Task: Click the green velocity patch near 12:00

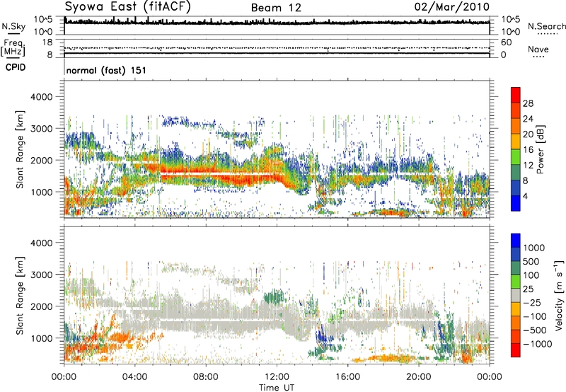Action: (274, 297)
